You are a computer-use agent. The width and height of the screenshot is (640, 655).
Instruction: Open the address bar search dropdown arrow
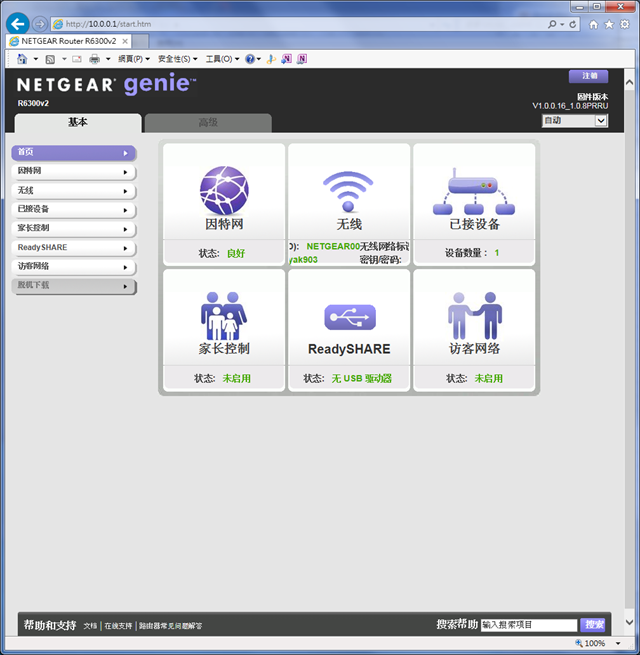click(x=562, y=24)
